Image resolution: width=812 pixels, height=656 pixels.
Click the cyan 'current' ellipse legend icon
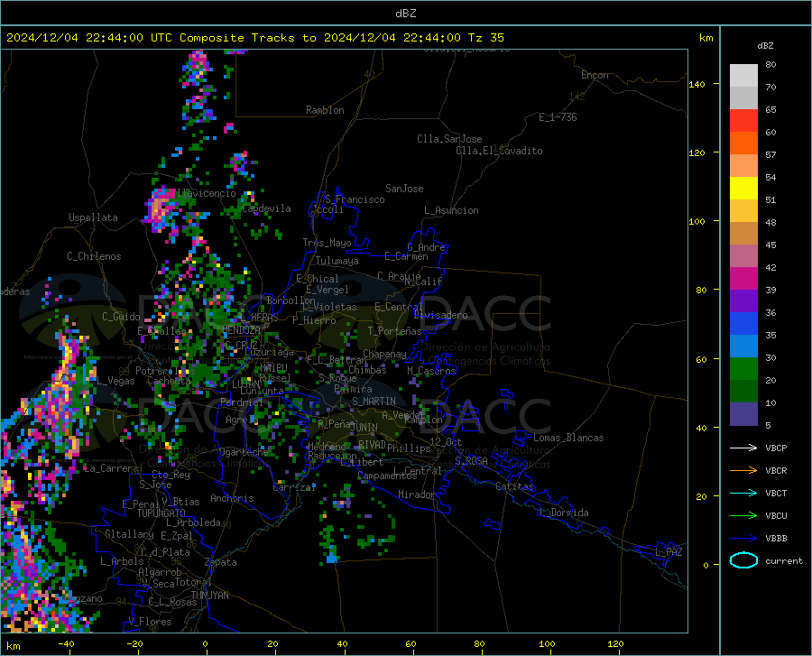743,560
